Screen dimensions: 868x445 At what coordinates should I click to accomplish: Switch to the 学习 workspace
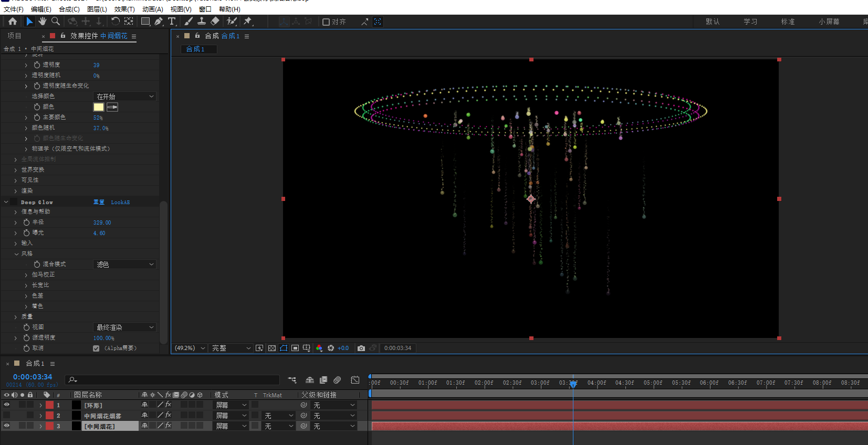tap(750, 22)
